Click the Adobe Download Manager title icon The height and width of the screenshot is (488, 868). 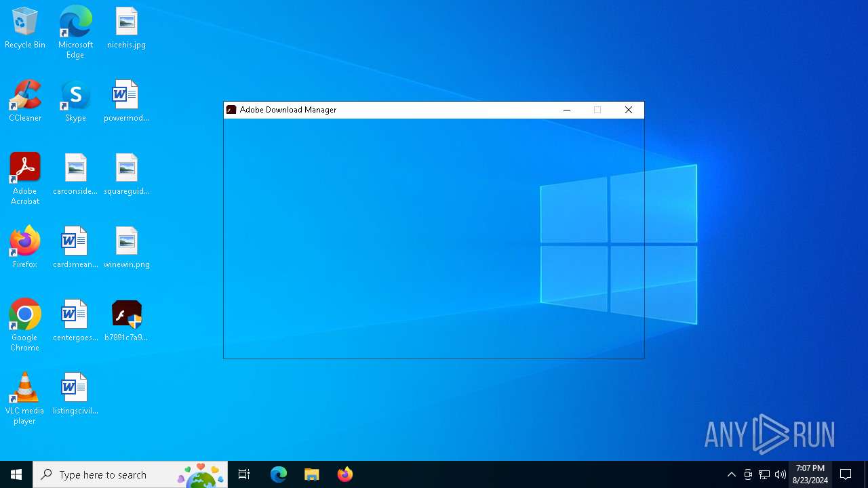[x=231, y=110]
